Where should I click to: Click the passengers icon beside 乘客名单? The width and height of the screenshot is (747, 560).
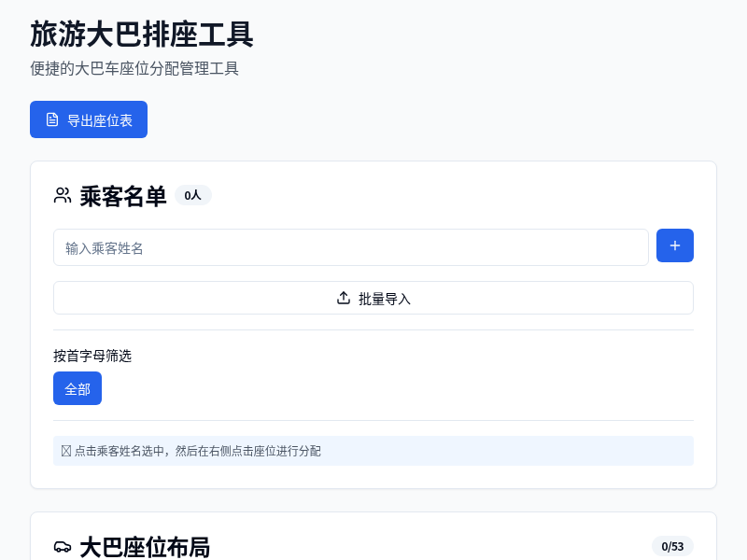63,196
